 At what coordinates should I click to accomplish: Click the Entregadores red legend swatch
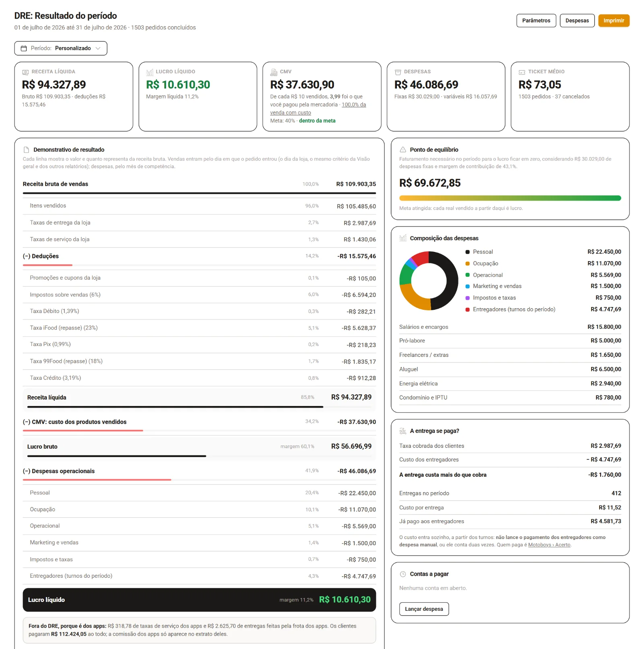click(468, 310)
